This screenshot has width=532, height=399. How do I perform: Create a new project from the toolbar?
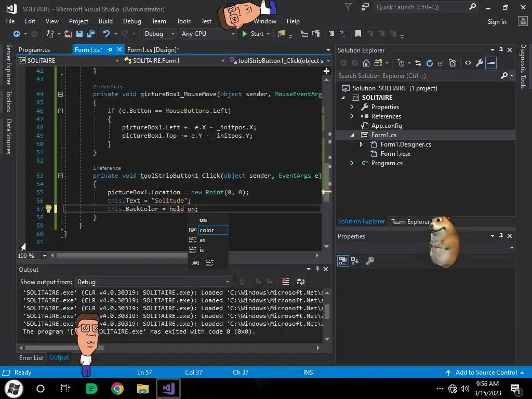tap(50, 34)
